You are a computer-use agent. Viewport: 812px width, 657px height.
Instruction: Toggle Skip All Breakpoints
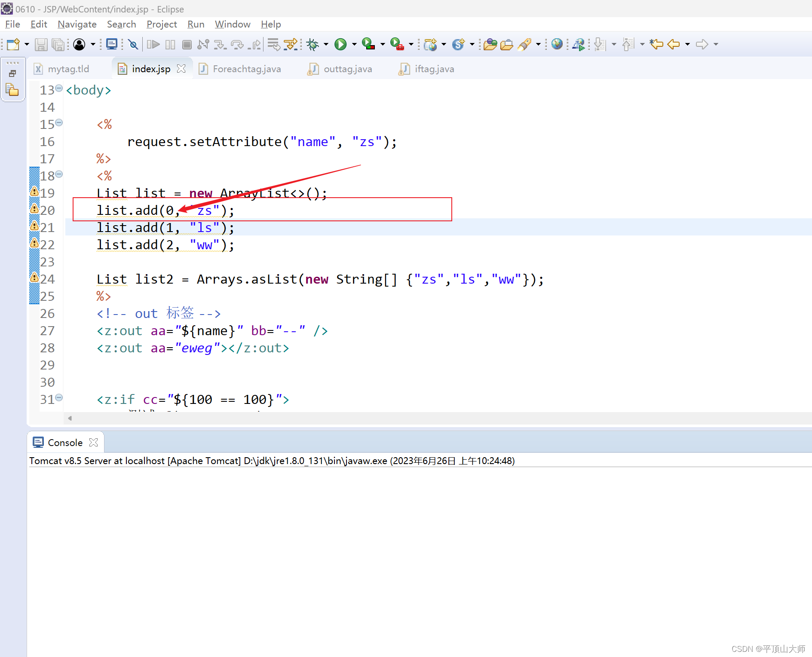pos(133,44)
